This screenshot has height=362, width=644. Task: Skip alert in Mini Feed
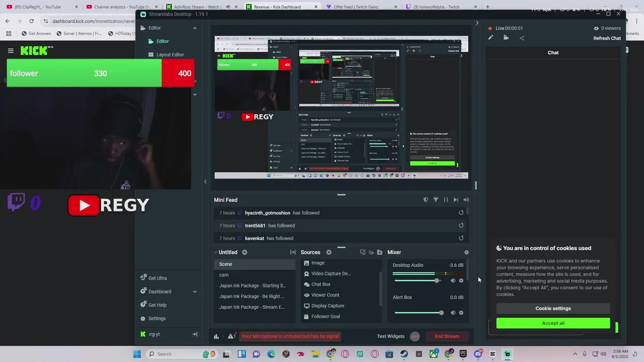tap(456, 200)
